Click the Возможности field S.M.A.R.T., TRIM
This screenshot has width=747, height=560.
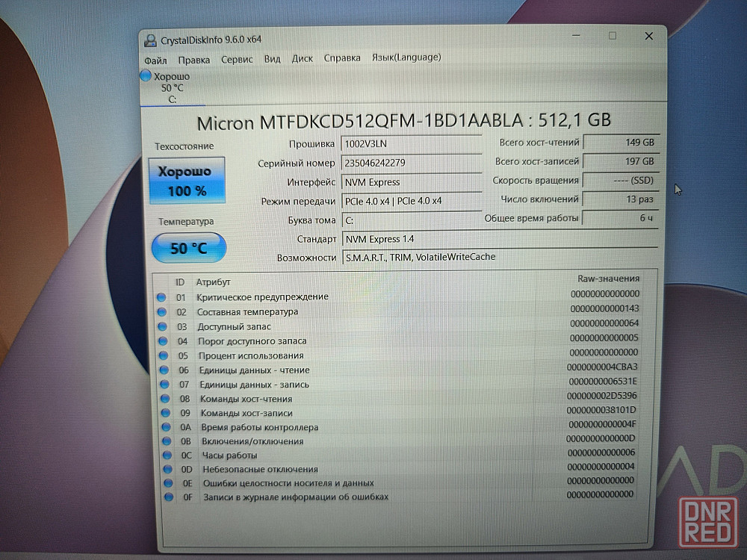click(500, 257)
